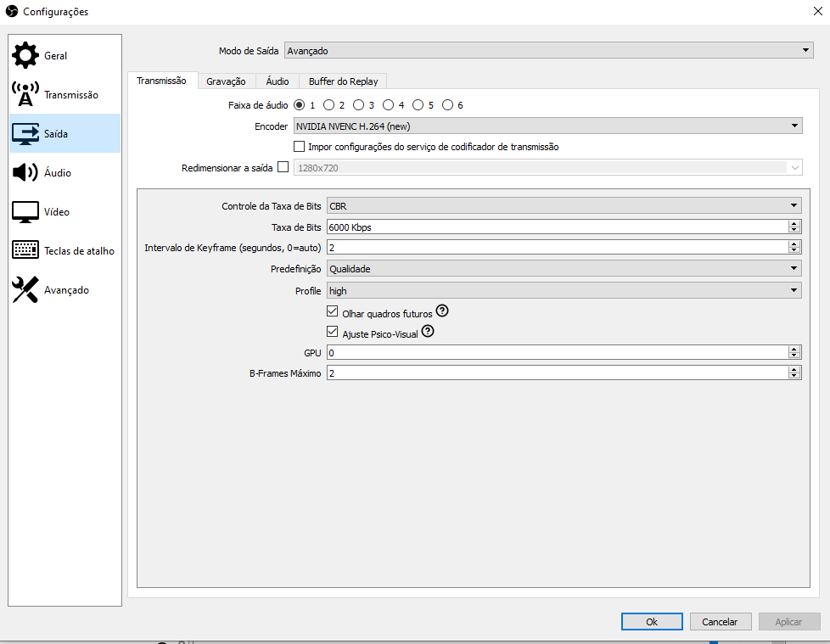Click OBS logo in title bar

click(11, 11)
